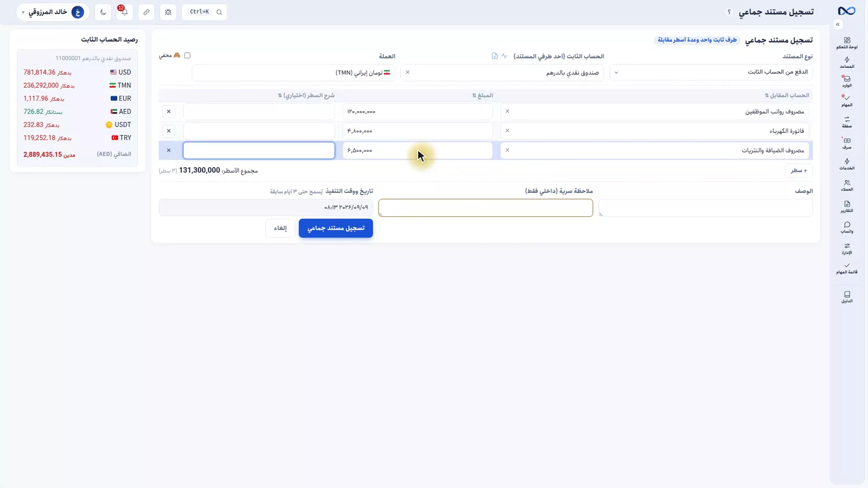Image resolution: width=868 pixels, height=488 pixels.
Task: Click the bug report icon in top bar
Action: click(x=168, y=12)
